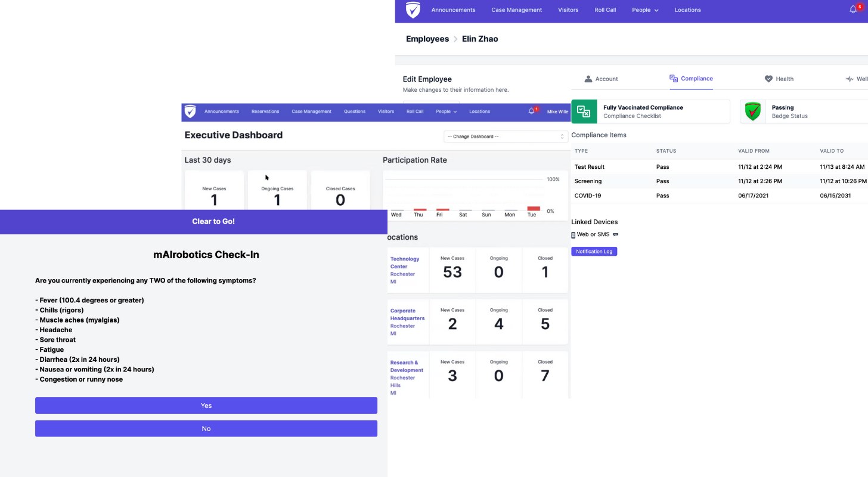The height and width of the screenshot is (477, 868).
Task: Open Visitors in the Executive Dashboard navbar
Action: 386,111
